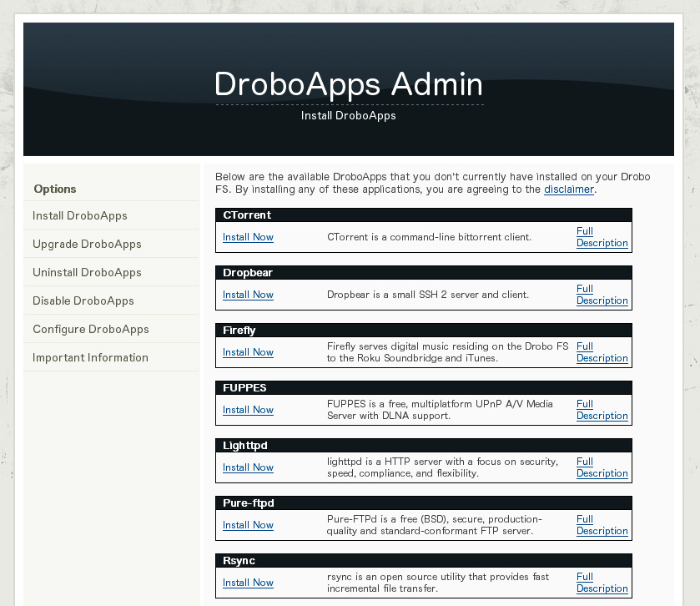The height and width of the screenshot is (606, 700).
Task: Go to Upgrade DroboApps in sidebar
Action: tap(87, 244)
